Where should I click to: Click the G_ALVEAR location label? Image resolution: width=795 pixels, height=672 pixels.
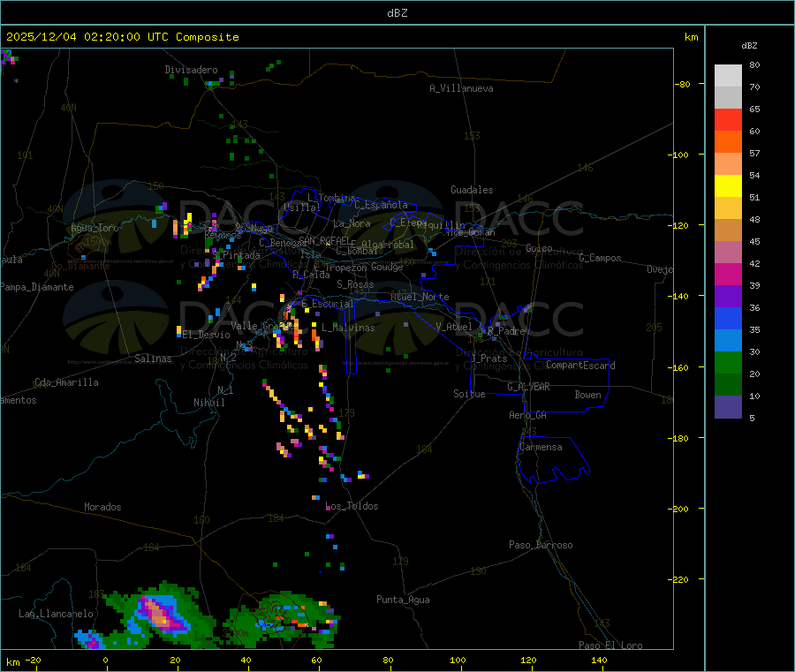click(x=528, y=387)
